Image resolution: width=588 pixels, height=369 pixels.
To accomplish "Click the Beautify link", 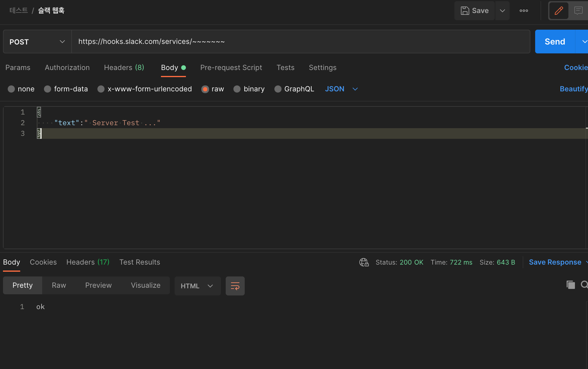I will click(x=573, y=89).
